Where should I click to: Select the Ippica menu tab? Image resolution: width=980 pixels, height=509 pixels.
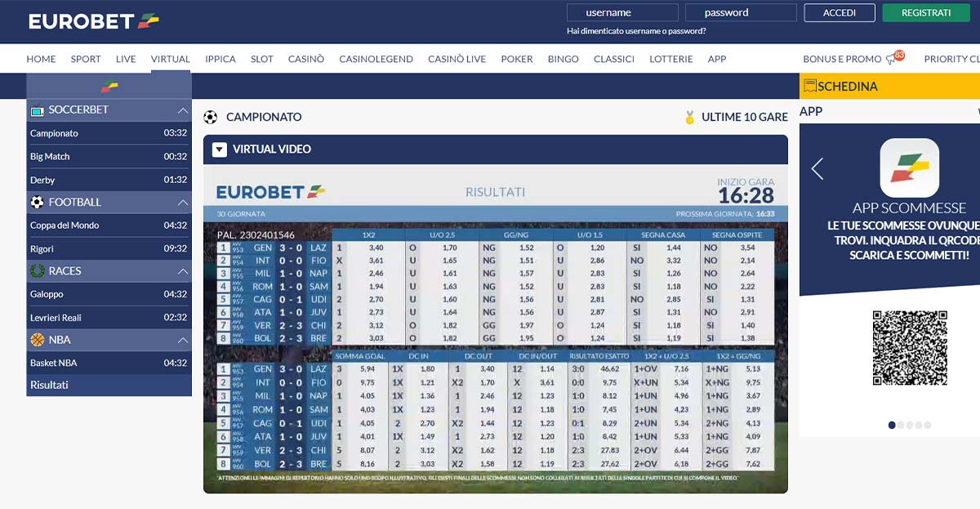pyautogui.click(x=220, y=59)
